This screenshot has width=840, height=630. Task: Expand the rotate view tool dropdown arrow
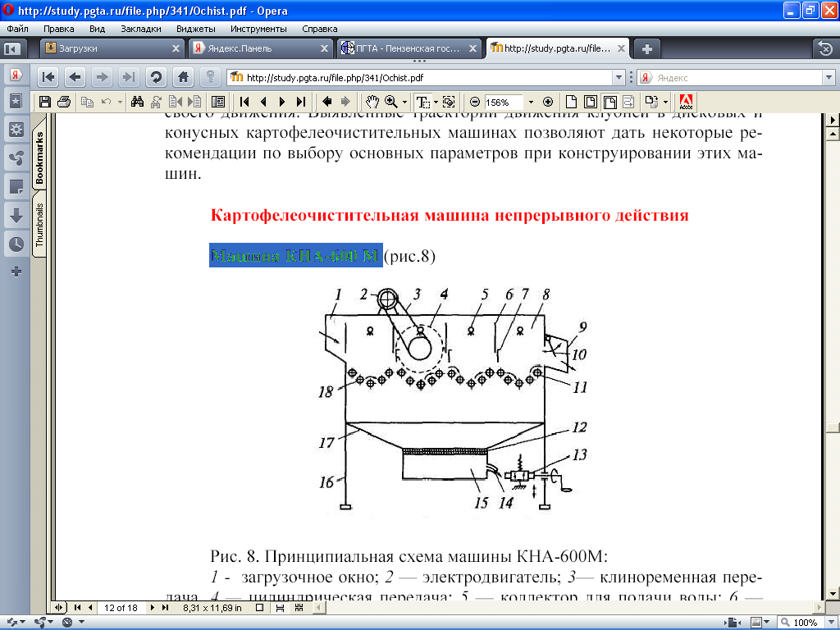tap(665, 102)
